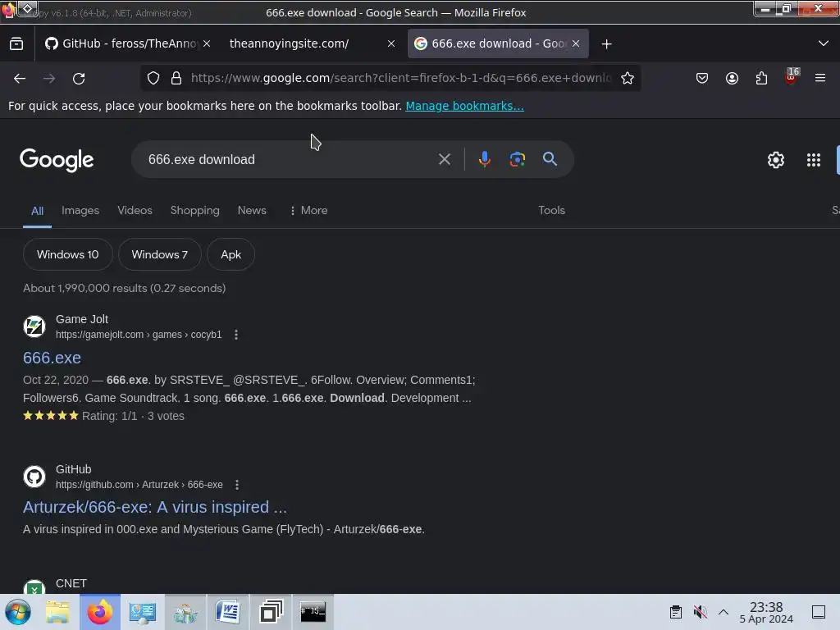Open task view stacked windows icon
The width and height of the screenshot is (840, 630).
click(271, 612)
